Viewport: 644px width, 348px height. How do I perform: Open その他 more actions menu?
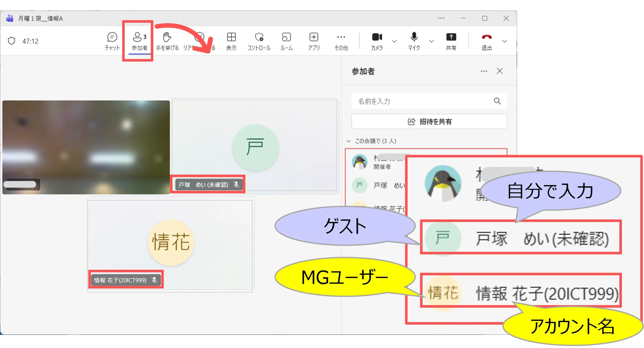click(x=341, y=41)
